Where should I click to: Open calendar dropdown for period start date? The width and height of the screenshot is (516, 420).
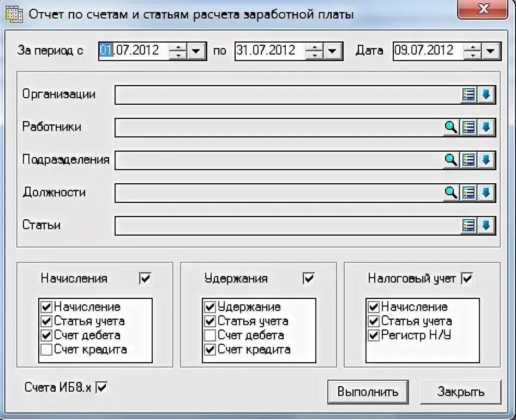point(196,51)
